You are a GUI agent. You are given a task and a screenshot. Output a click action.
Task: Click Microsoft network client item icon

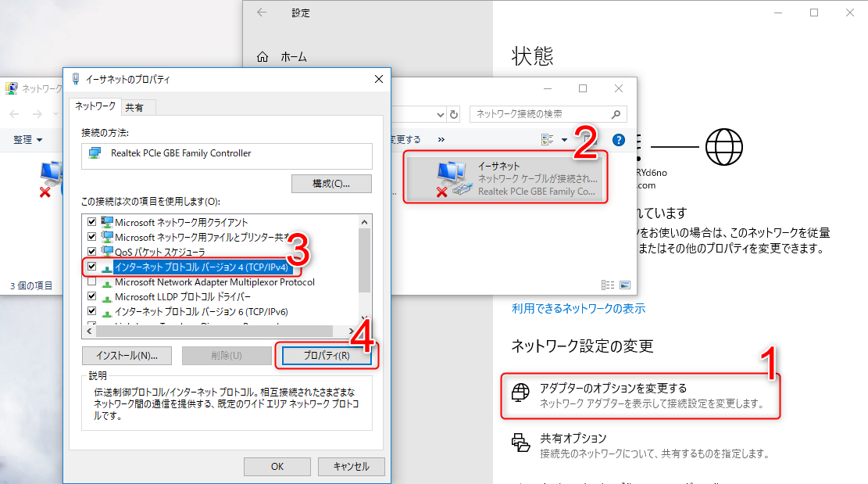click(107, 222)
